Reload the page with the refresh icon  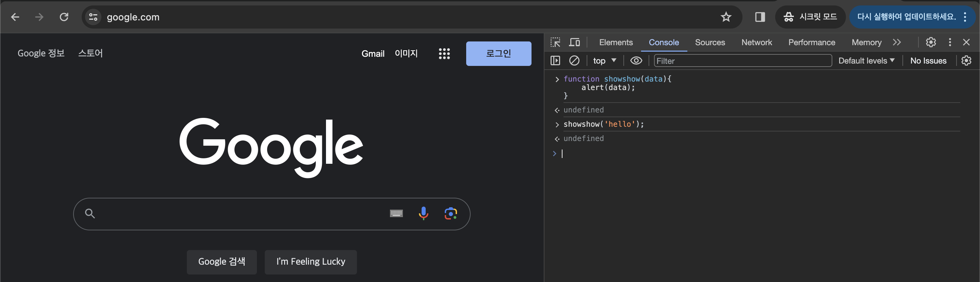pos(64,17)
